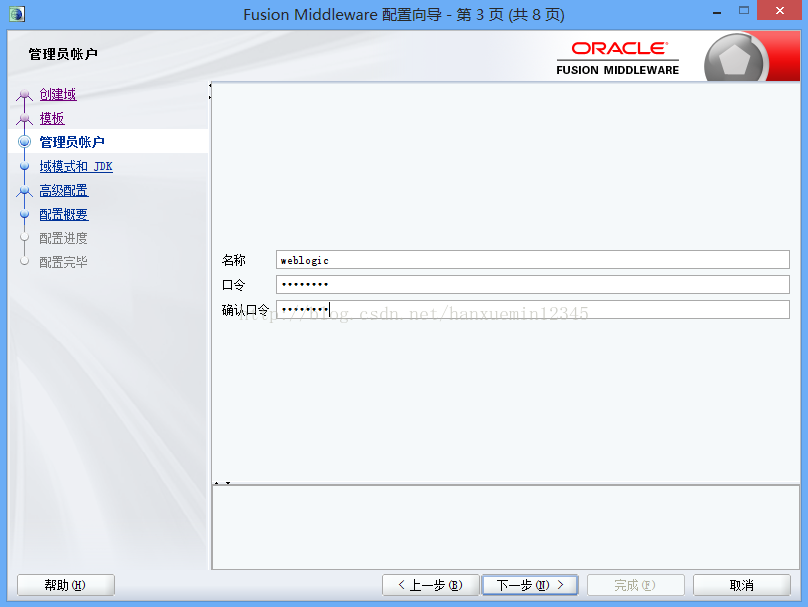Click the 名称 field containing weblogic
This screenshot has height=607, width=808.
533,260
